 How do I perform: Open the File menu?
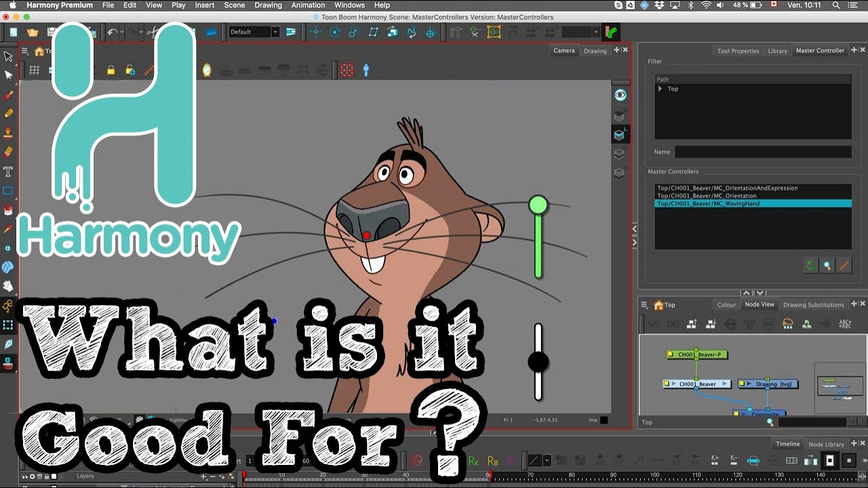point(108,5)
